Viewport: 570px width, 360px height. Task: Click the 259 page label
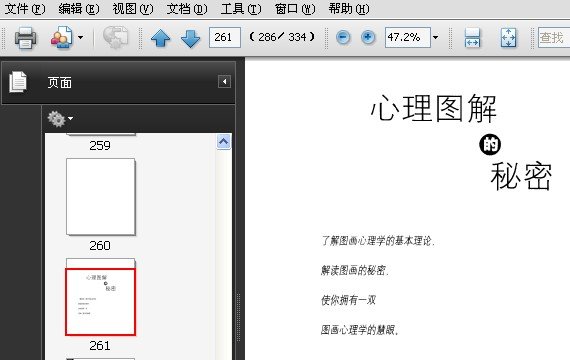[100, 145]
